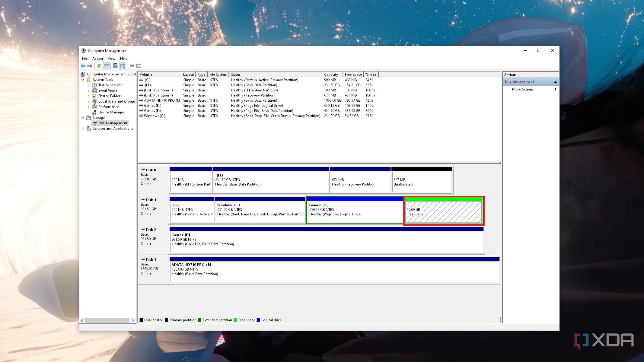Click the blue Help toolbar icon
Screen dimensions: 644x362
pyautogui.click(x=115, y=66)
